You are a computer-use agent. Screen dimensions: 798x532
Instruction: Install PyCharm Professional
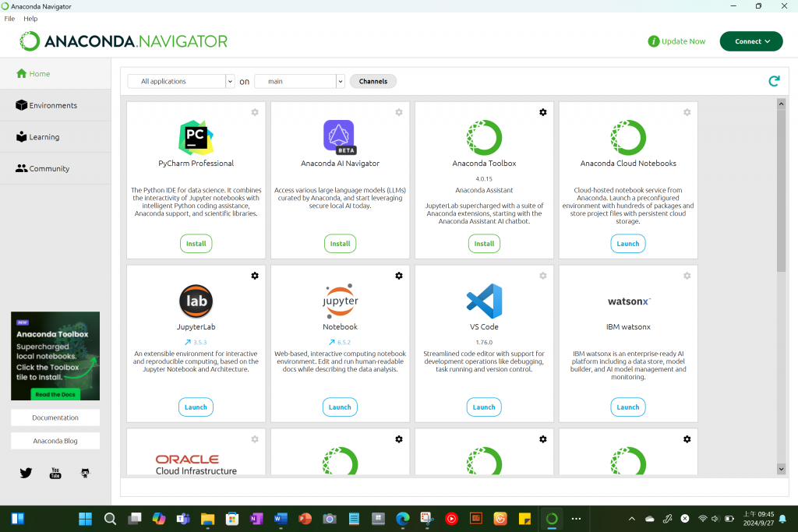coord(196,244)
